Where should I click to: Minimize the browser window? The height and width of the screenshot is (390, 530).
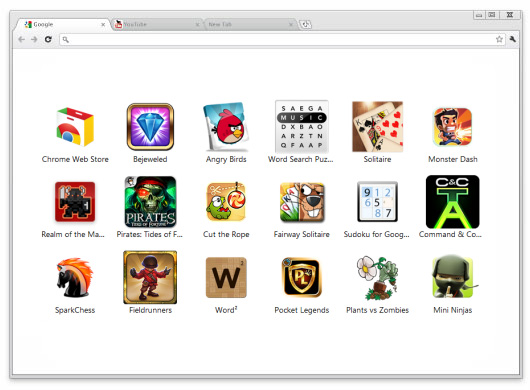pyautogui.click(x=479, y=15)
